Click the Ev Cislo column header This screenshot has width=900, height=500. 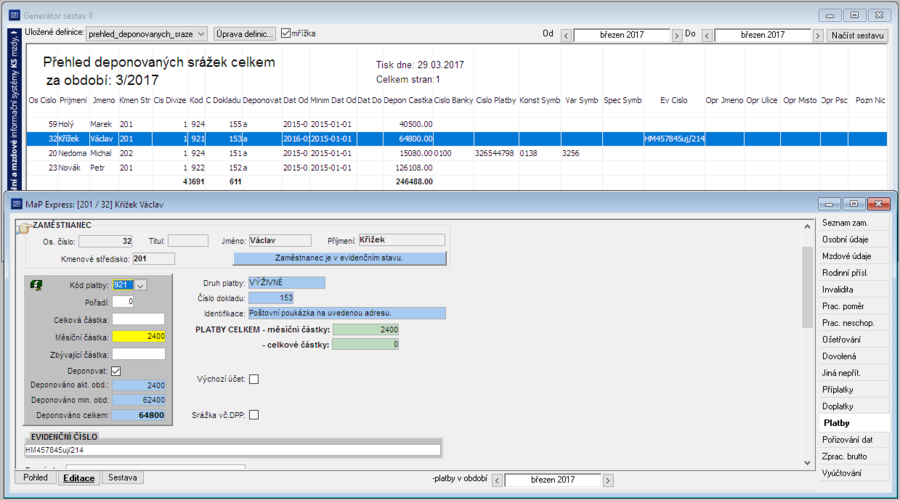(673, 100)
